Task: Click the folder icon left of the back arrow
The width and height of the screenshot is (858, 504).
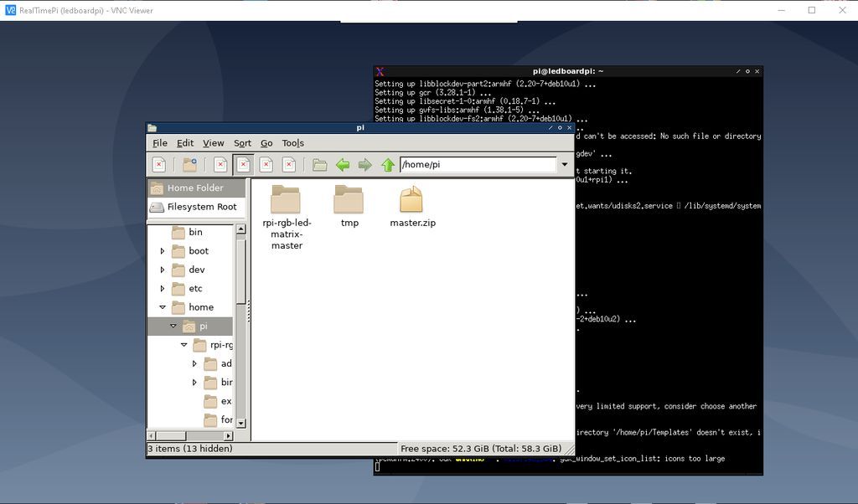Action: point(319,165)
